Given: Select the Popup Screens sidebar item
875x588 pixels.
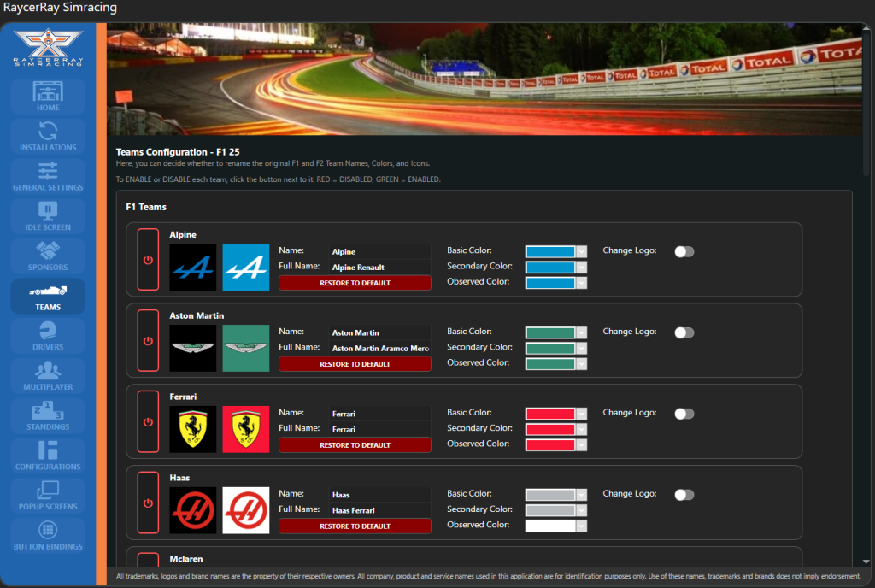Looking at the screenshot, I should click(x=48, y=496).
